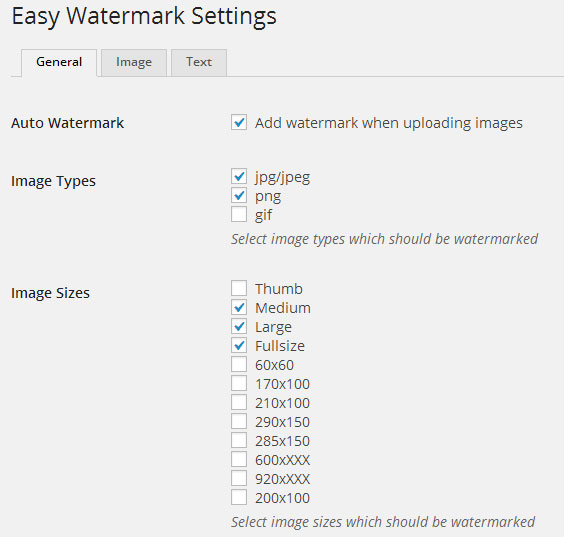The image size is (564, 537).
Task: Tick the 285x150 checkbox
Action: coord(239,441)
